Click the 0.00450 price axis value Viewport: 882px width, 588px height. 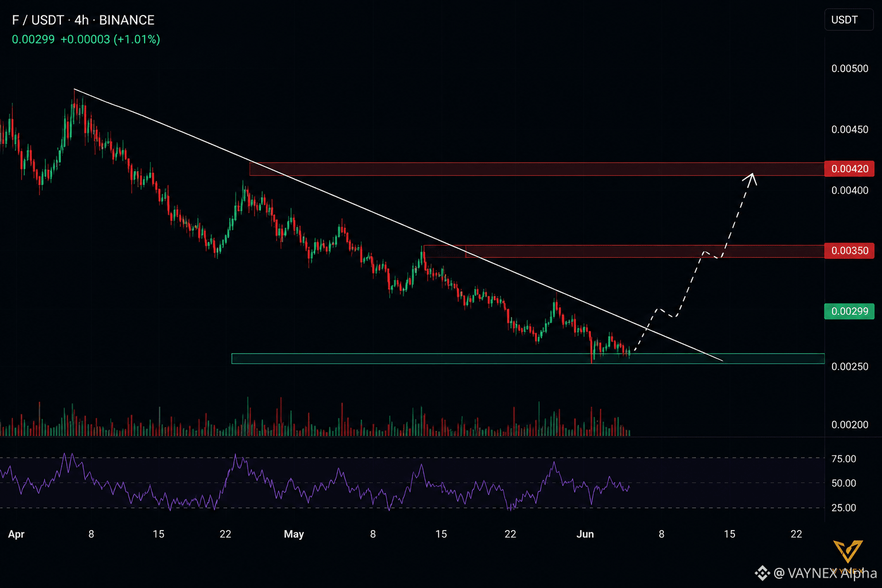[850, 129]
